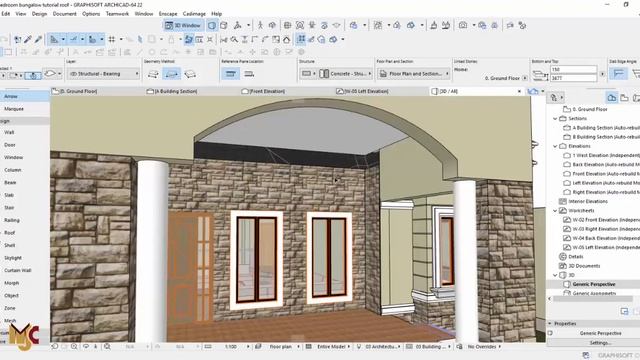
Task: Select the Roof tool
Action: click(24, 233)
